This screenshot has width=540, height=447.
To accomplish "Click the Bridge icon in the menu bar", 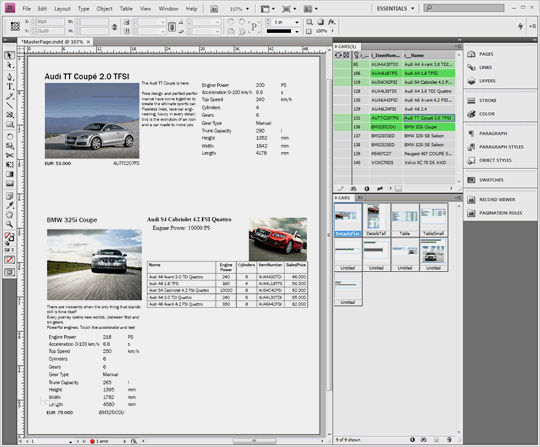I will pyautogui.click(x=214, y=9).
